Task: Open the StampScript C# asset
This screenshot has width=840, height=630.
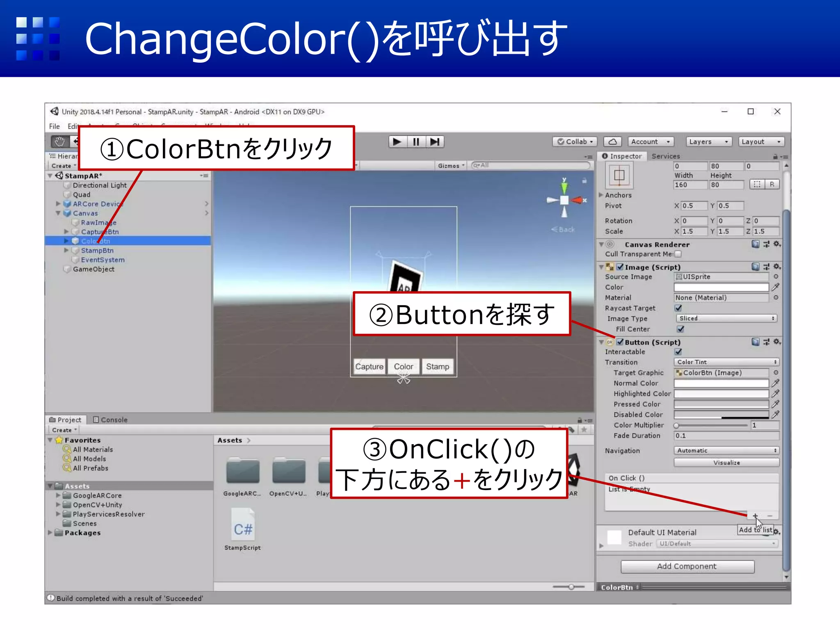Action: click(x=243, y=529)
